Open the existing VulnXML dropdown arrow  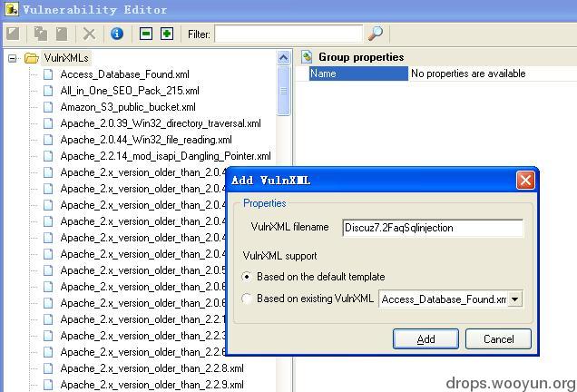[x=515, y=299]
